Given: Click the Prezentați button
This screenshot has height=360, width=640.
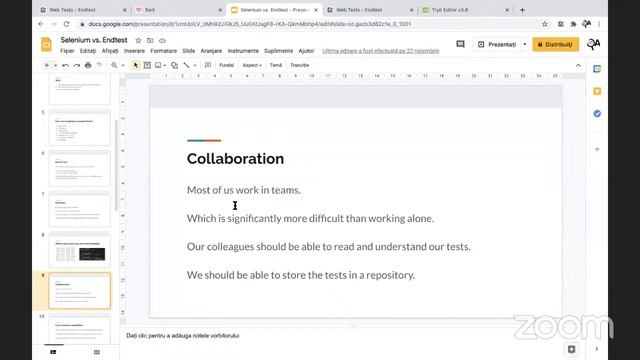Looking at the screenshot, I should click(497, 44).
